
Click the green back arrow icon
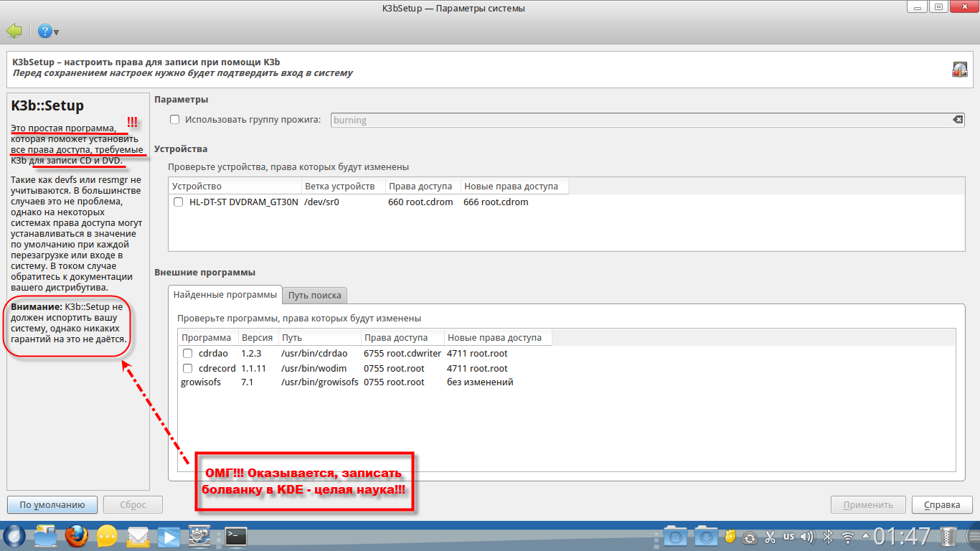pos(14,31)
